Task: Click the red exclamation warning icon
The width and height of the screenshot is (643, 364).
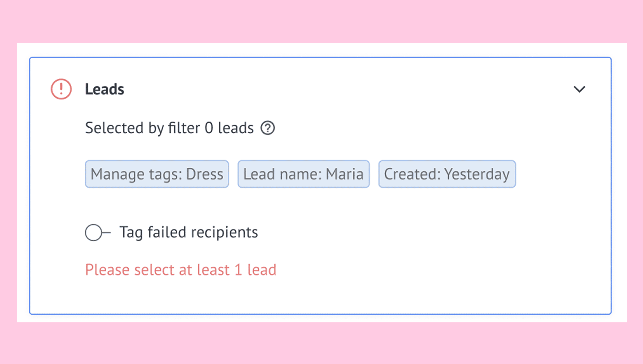Action: pos(61,89)
